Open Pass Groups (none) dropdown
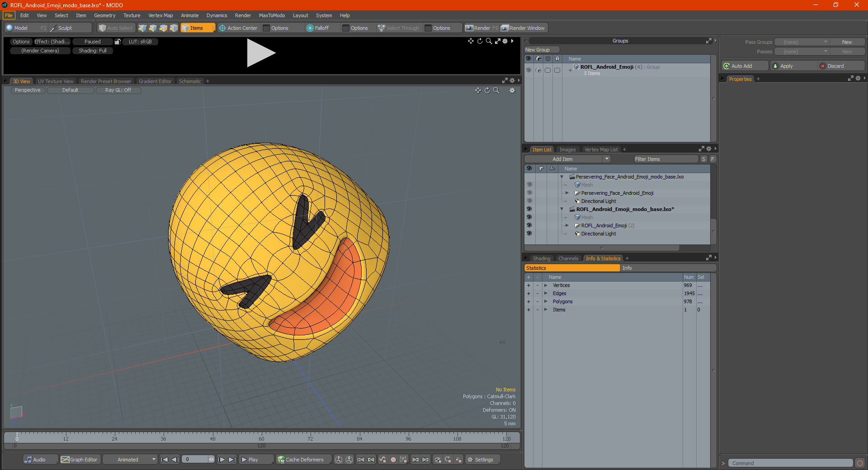 (x=802, y=42)
